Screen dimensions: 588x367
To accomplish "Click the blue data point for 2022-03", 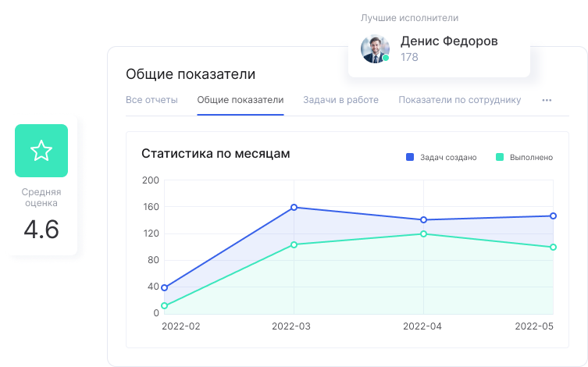I will pos(294,207).
